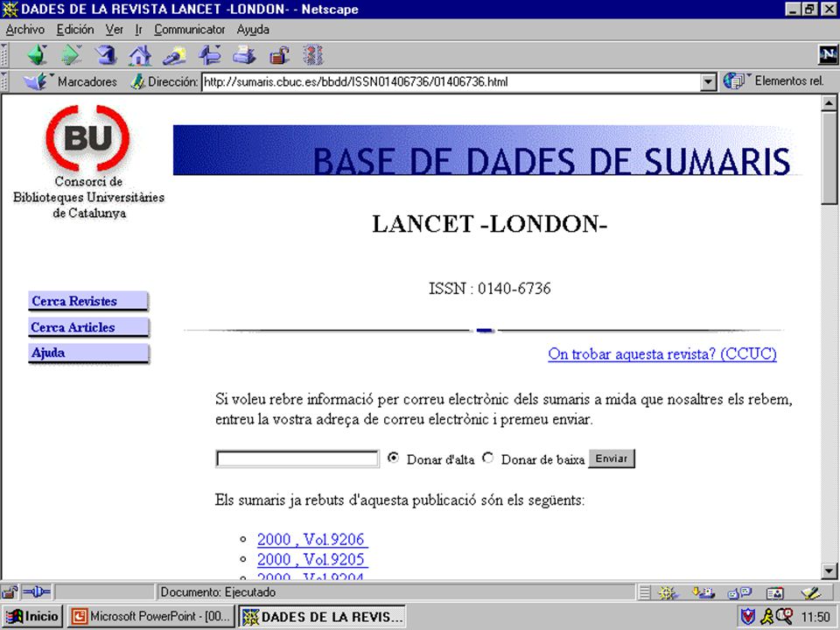The image size is (840, 630).
Task: Click the Ajuda sidebar button
Action: point(88,353)
